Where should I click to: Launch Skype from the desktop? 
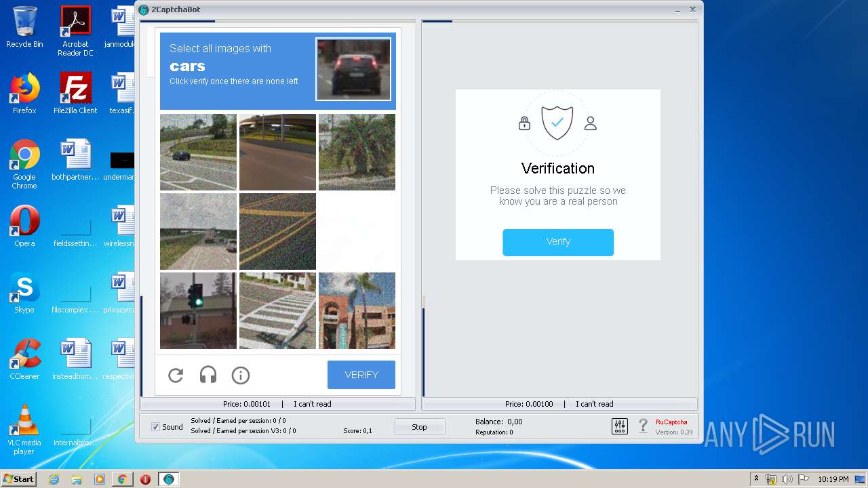24,293
